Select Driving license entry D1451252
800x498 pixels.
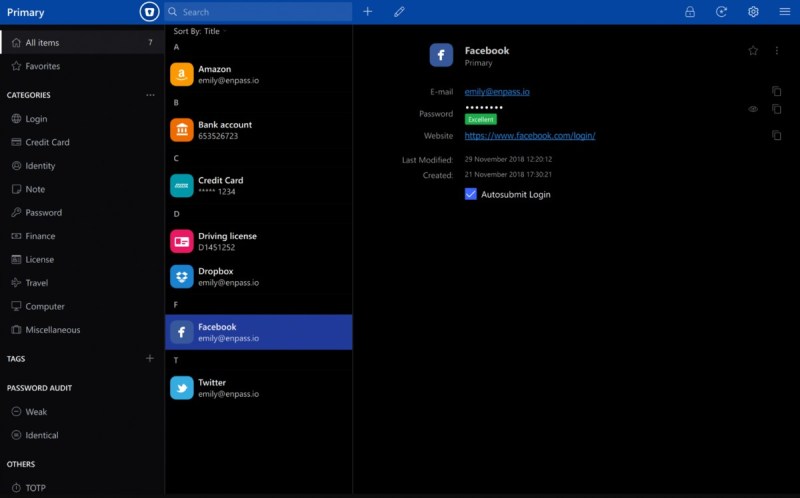(258, 241)
